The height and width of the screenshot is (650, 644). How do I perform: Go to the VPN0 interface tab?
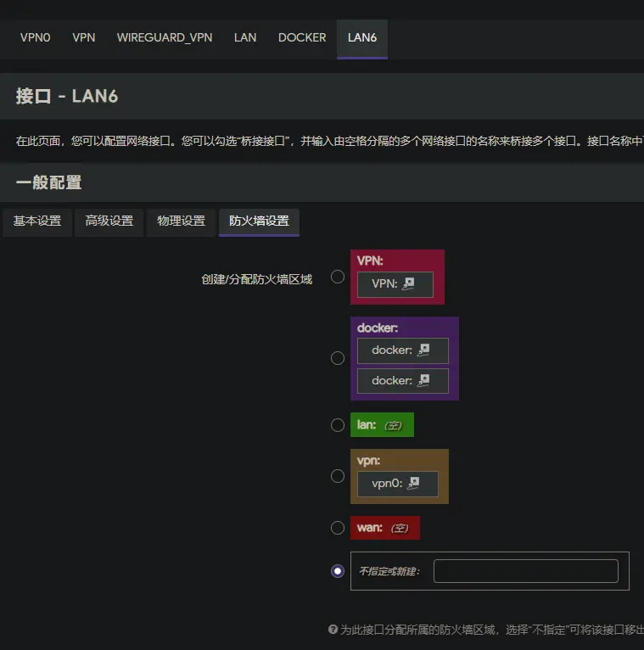[36, 37]
